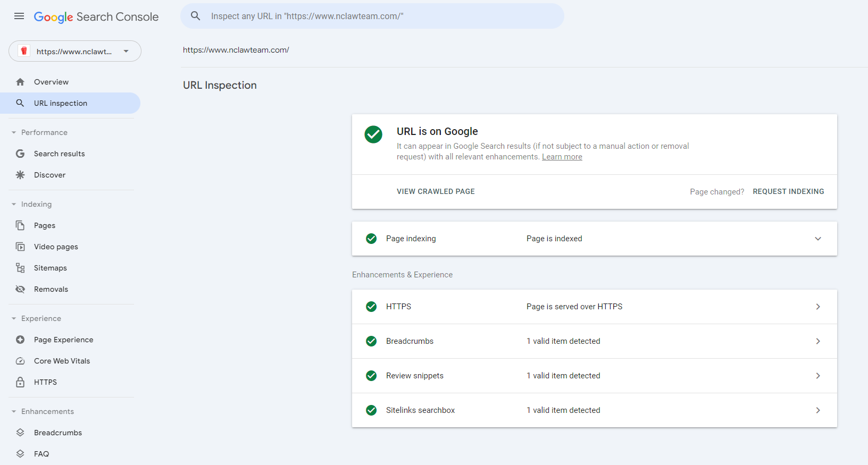Click the Sitemaps tree icon
This screenshot has height=465, width=868.
tap(20, 268)
